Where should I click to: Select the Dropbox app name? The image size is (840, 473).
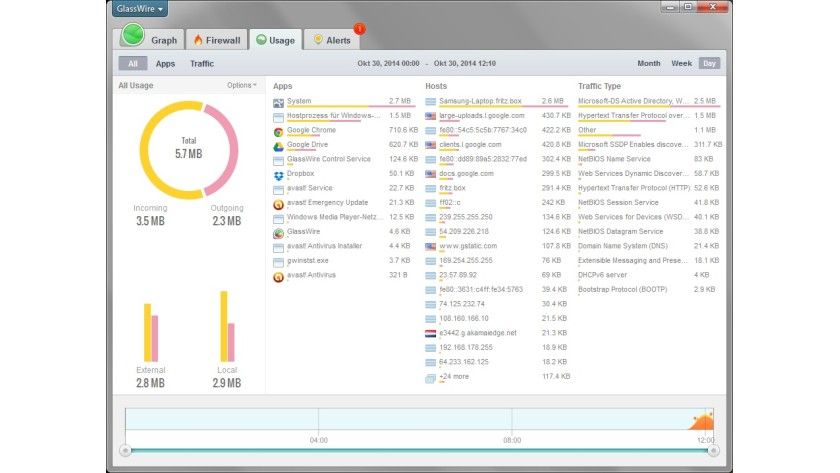click(x=300, y=174)
